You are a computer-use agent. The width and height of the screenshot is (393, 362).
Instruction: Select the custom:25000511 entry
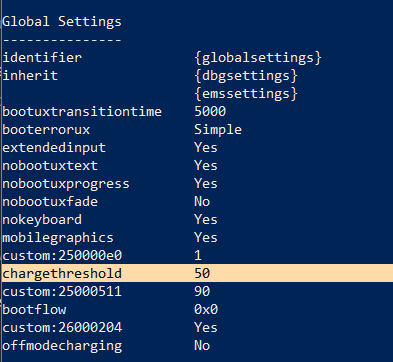pyautogui.click(x=62, y=292)
